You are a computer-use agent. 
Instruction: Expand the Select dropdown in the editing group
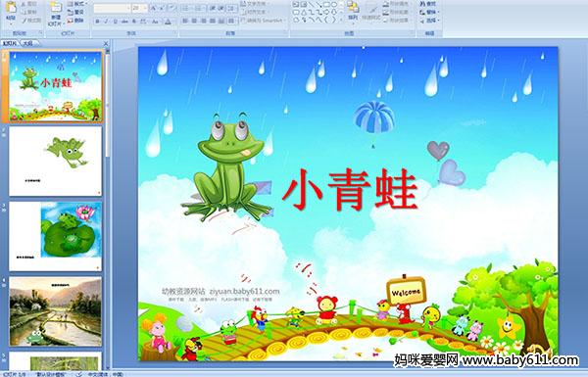[429, 20]
